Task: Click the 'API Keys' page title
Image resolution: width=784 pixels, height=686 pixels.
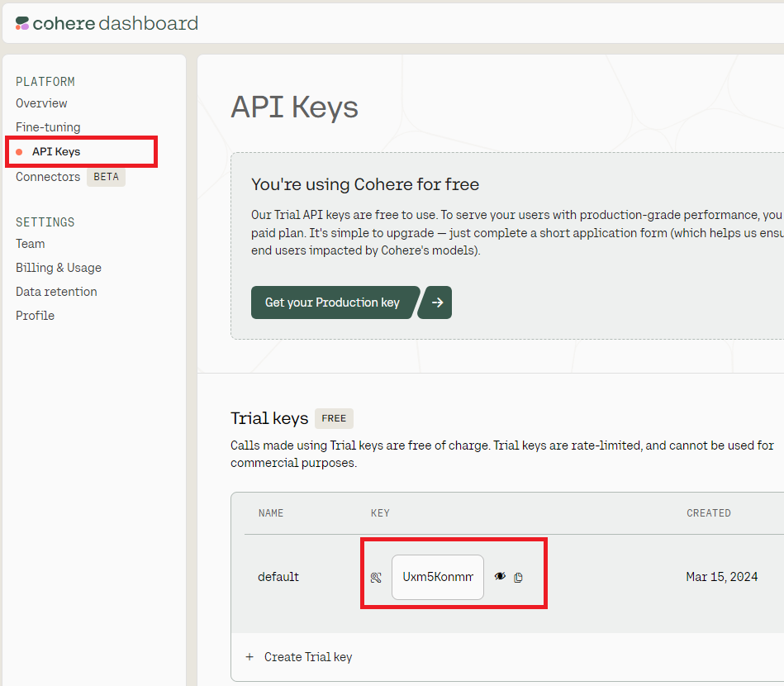Action: [x=294, y=107]
